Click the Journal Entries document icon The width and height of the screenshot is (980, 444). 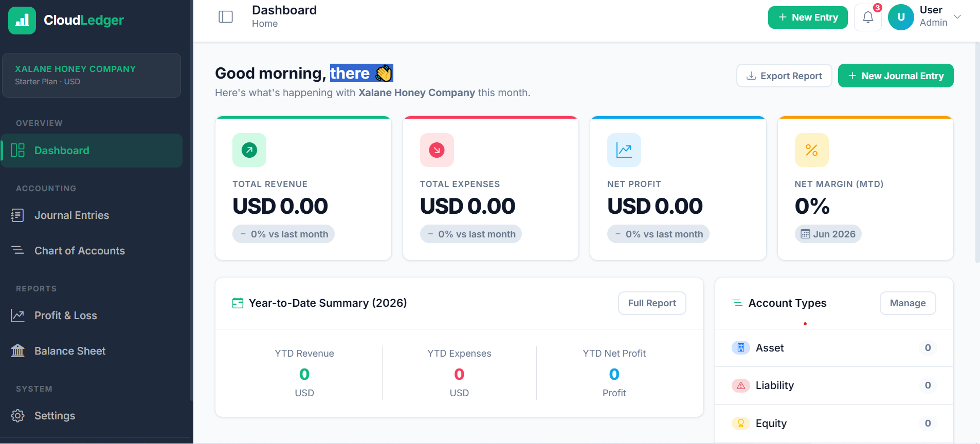click(17, 215)
